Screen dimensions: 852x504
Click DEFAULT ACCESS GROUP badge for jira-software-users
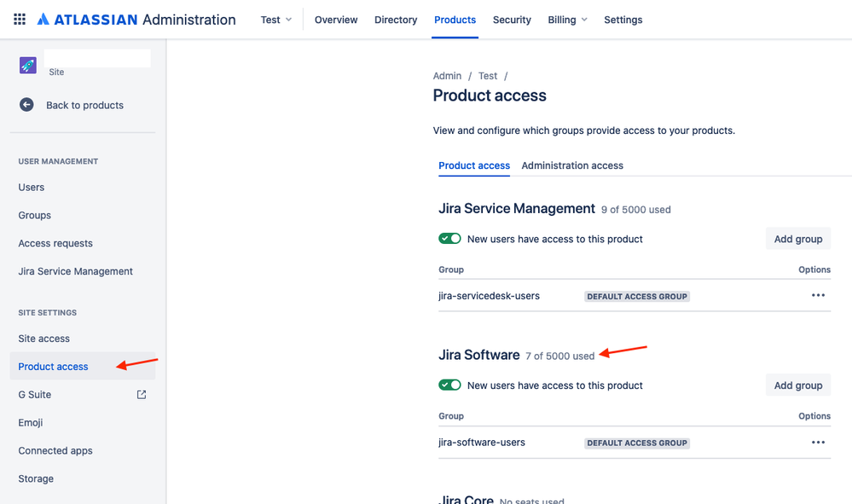(637, 443)
